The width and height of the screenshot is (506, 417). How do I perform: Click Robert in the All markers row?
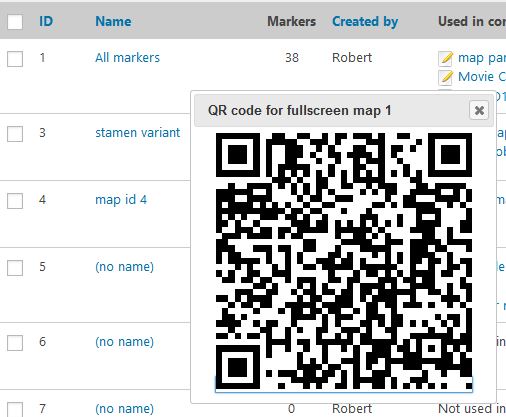click(x=352, y=58)
